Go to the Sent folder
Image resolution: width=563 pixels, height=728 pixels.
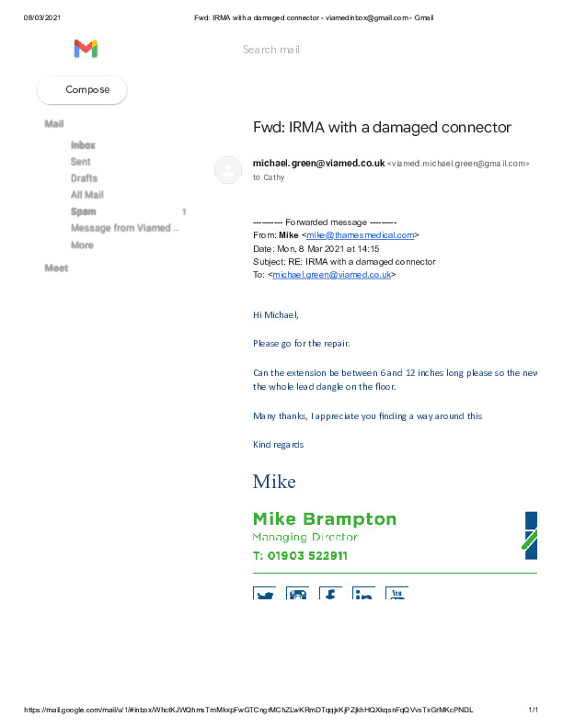(x=81, y=162)
